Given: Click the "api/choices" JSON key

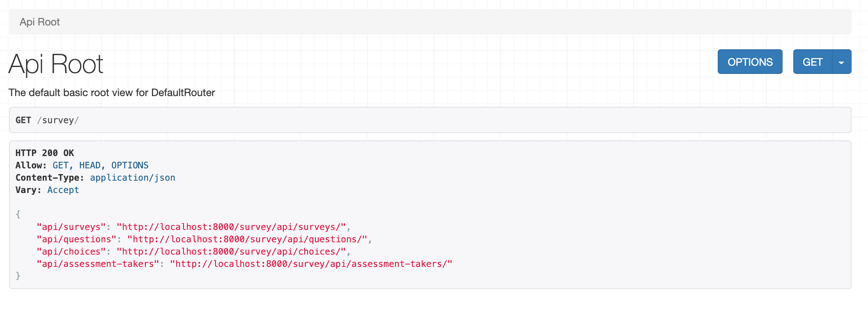Looking at the screenshot, I should pos(71,252).
